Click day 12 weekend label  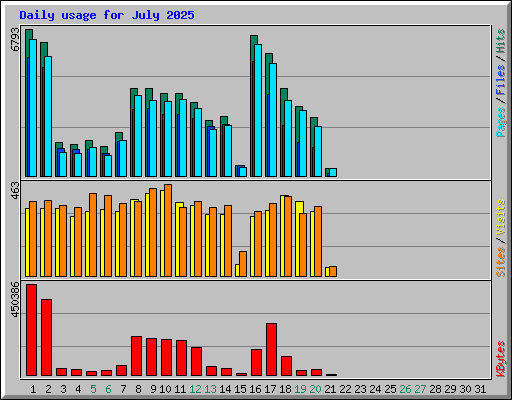195,389
